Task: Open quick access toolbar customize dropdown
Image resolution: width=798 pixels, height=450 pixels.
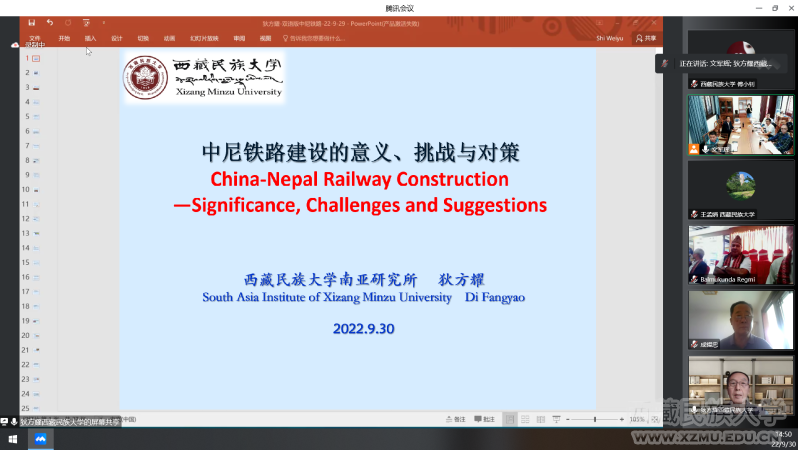Action: (103, 22)
